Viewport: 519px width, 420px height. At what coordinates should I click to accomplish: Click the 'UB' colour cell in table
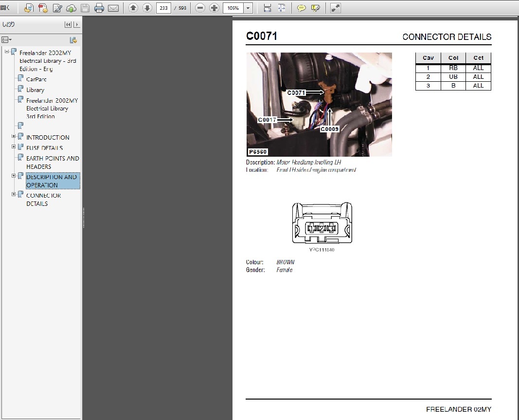[453, 77]
